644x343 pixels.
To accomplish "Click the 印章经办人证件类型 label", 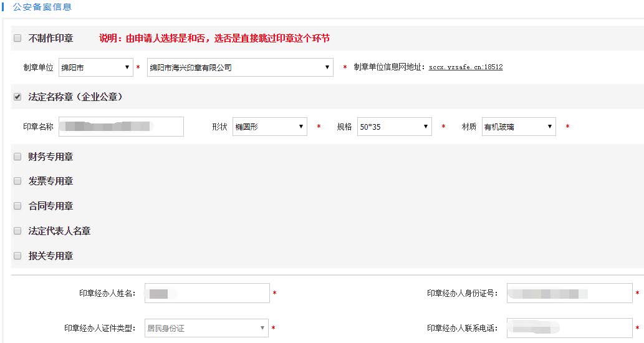I will (100, 328).
